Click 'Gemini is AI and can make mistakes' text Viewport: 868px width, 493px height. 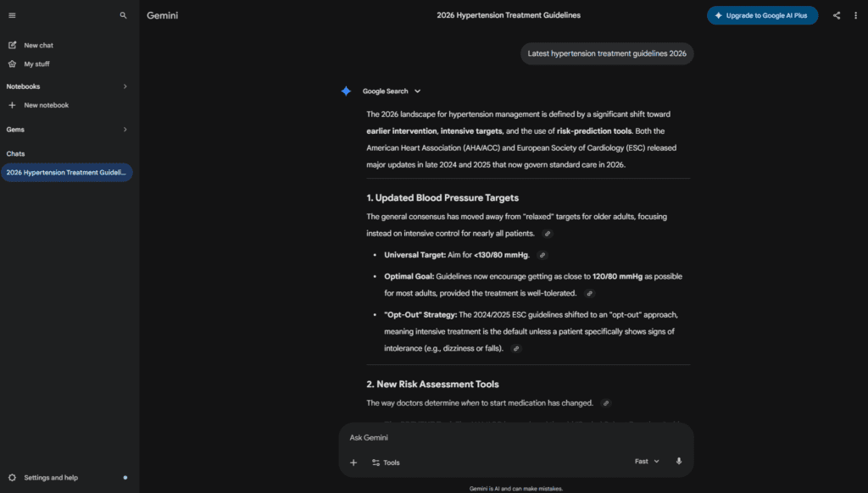click(x=516, y=489)
